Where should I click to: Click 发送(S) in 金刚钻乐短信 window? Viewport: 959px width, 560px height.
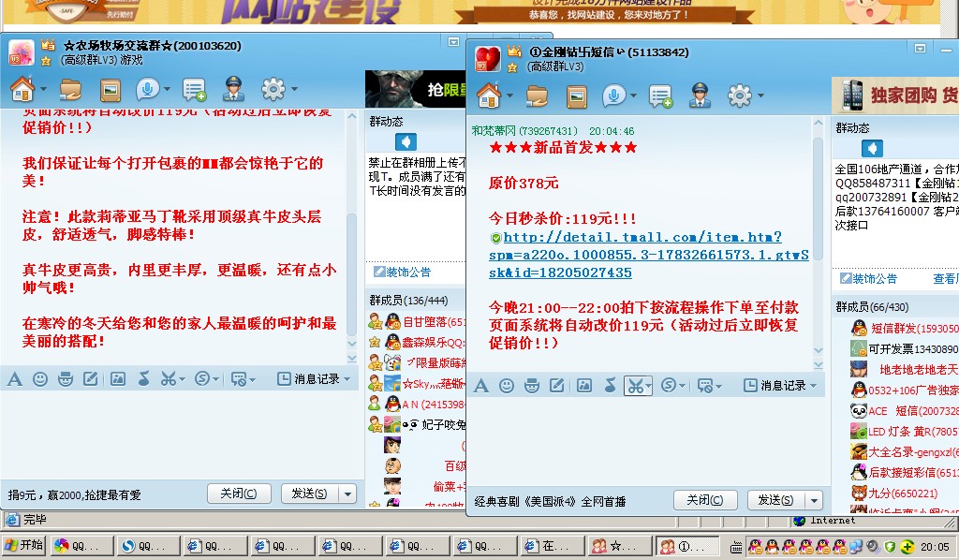(x=775, y=500)
